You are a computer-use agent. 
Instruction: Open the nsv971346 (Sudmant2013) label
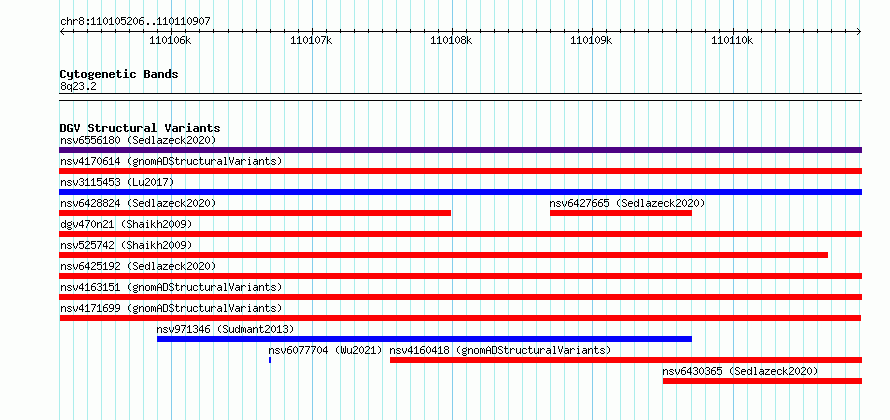pyautogui.click(x=225, y=329)
